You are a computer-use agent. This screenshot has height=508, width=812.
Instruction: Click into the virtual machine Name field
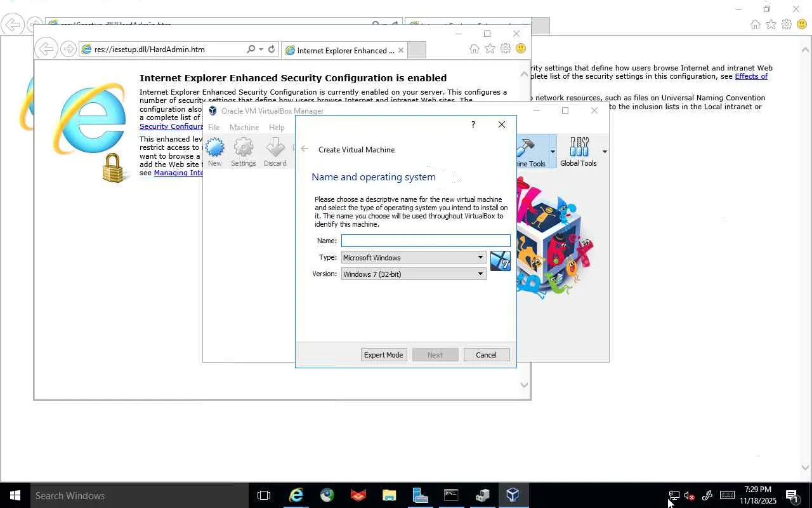(x=426, y=241)
